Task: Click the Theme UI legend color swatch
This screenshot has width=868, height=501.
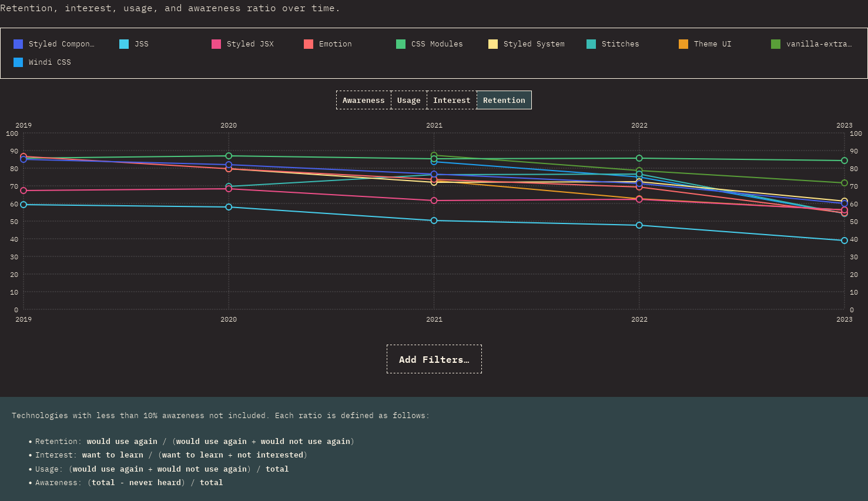Action: point(683,44)
